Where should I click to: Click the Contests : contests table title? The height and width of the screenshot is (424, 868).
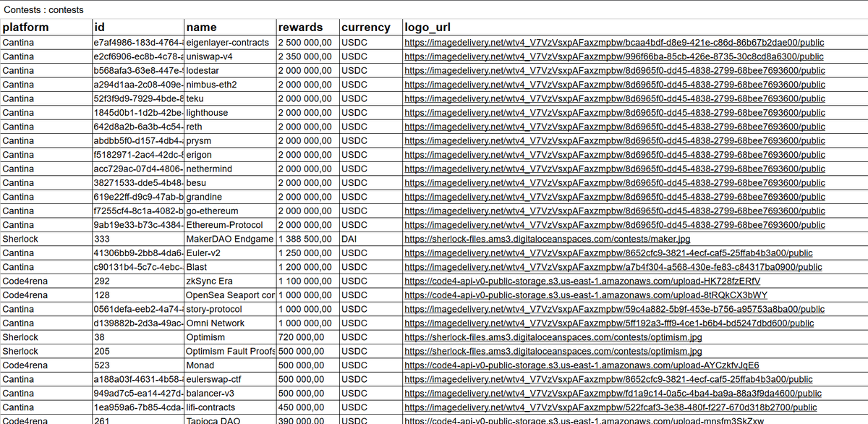pos(43,10)
